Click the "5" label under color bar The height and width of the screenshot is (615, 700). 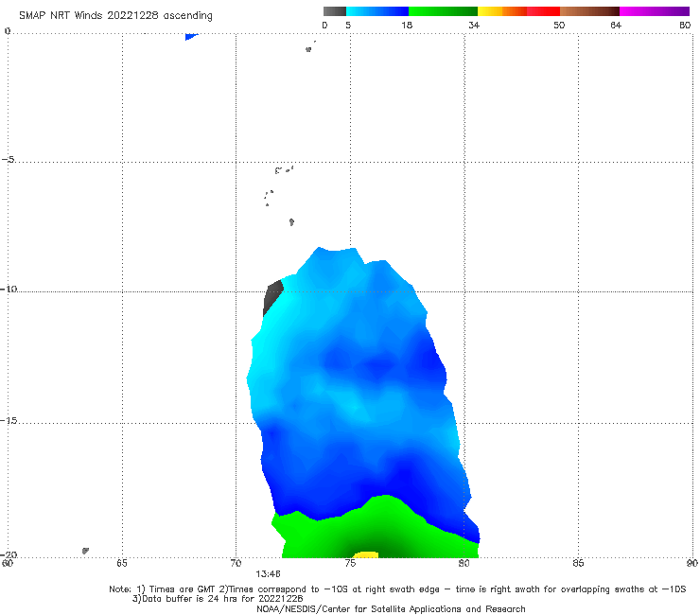point(348,26)
